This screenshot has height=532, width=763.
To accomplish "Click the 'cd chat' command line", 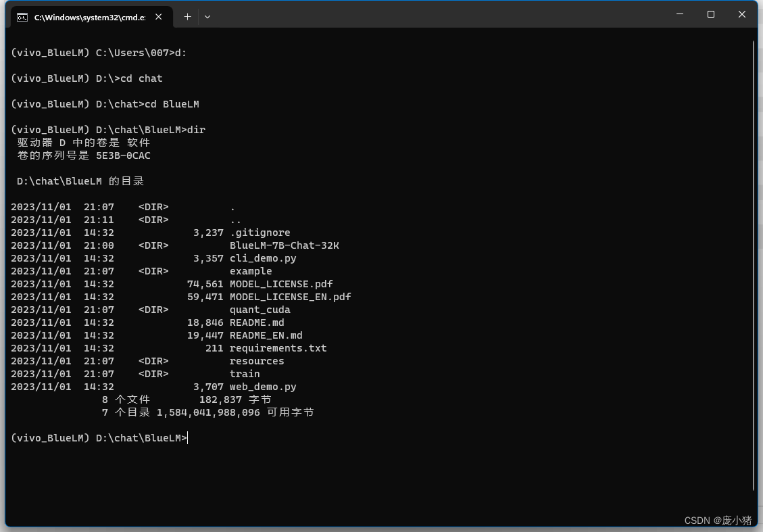I will (x=87, y=78).
